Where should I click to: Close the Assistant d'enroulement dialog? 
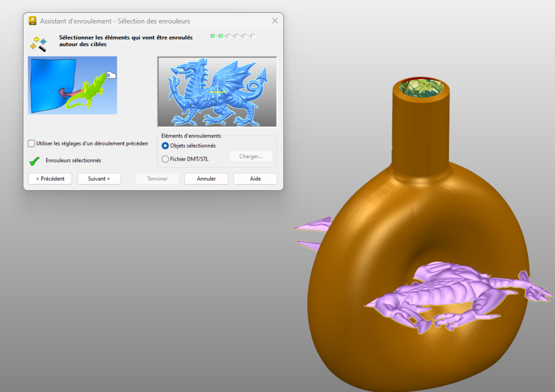point(275,21)
